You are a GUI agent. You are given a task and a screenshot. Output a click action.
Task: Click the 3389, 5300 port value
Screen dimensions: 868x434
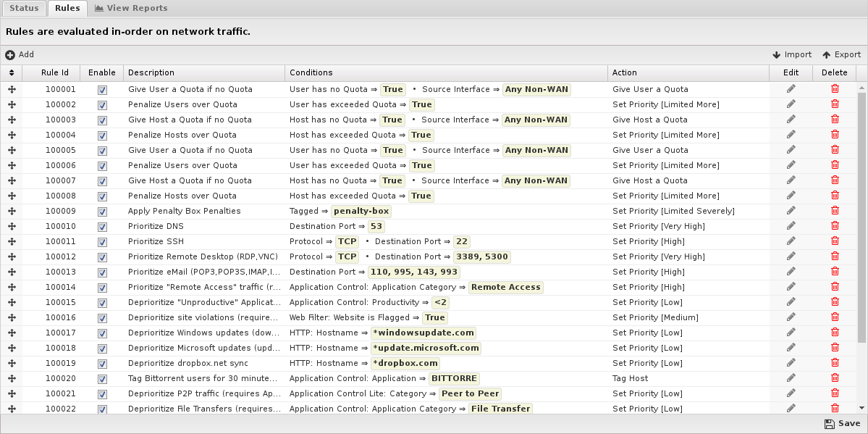pos(481,256)
